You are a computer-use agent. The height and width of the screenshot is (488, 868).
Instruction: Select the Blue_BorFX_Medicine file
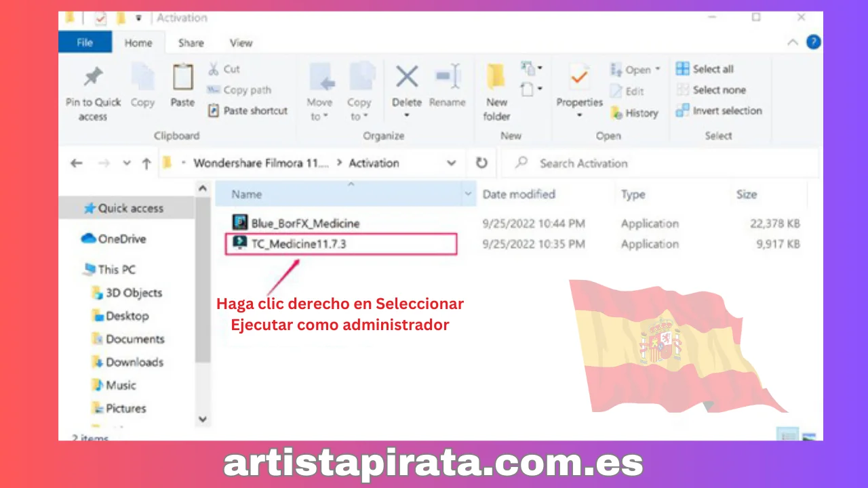(x=305, y=223)
